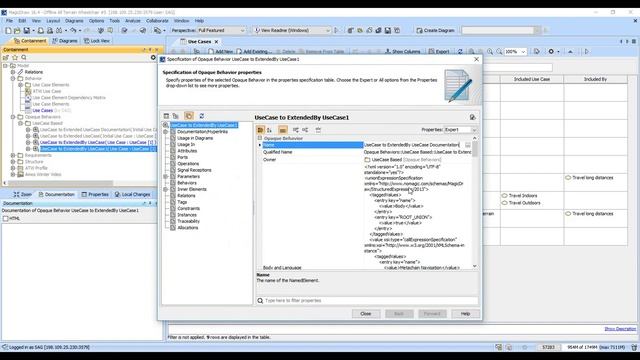Screen dimensions: 640x360
Task: Open the Perspective Full Featured dropdown
Action: point(222,31)
